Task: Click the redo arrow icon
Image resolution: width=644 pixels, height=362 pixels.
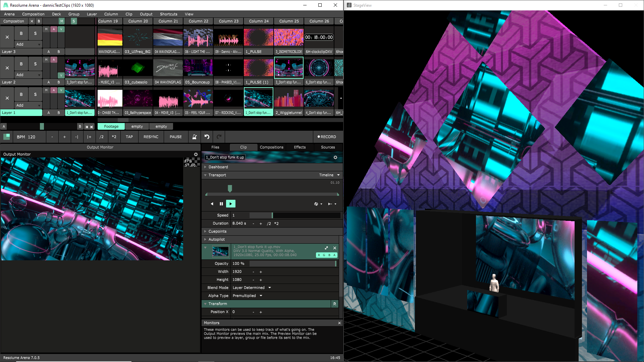Action: tap(219, 137)
